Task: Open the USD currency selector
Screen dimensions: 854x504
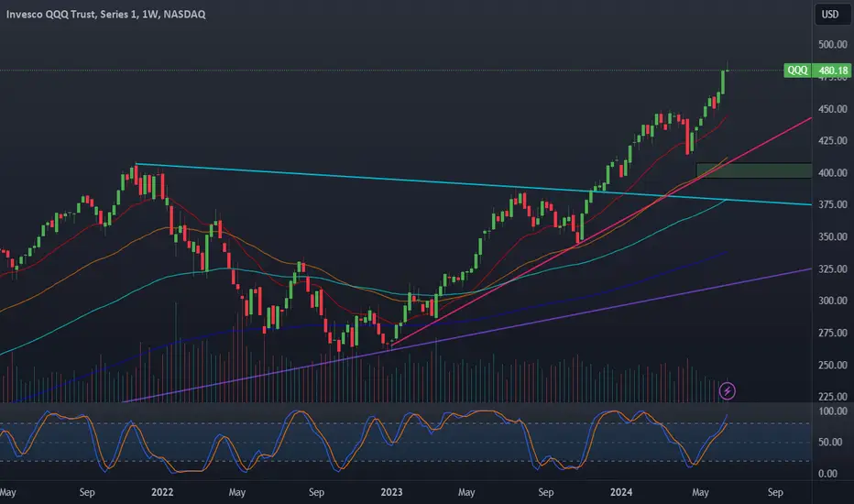Action: [830, 14]
